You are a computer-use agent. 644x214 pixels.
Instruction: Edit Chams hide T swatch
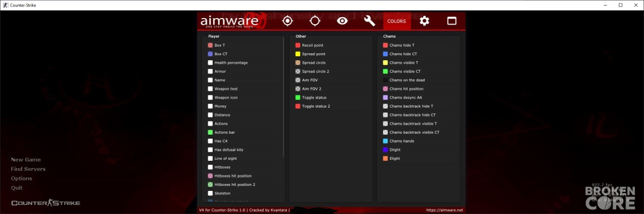(x=385, y=45)
